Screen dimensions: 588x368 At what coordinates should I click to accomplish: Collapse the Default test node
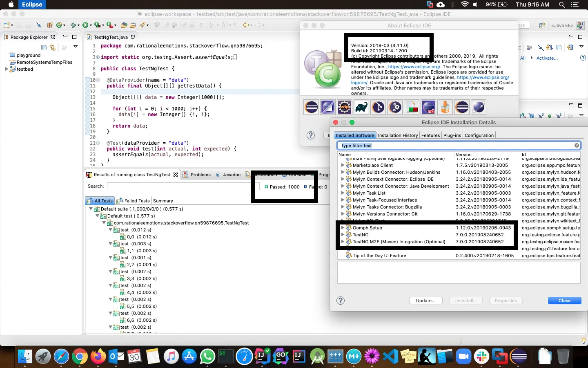coord(98,216)
